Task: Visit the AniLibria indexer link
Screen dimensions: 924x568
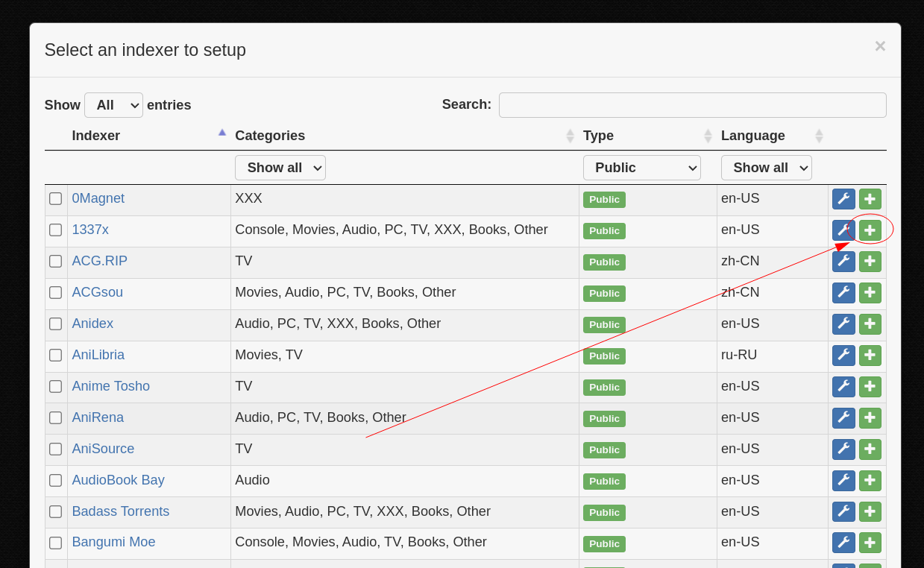Action: tap(98, 355)
